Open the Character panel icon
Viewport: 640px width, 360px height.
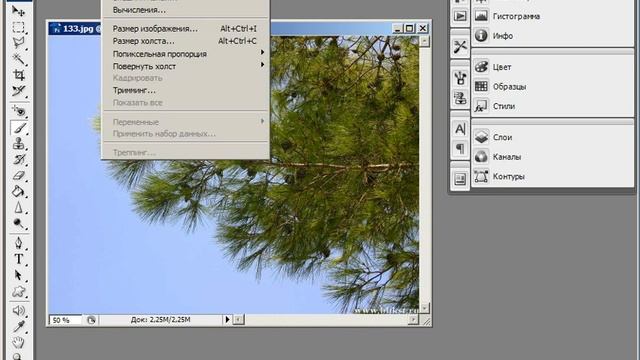[x=460, y=129]
